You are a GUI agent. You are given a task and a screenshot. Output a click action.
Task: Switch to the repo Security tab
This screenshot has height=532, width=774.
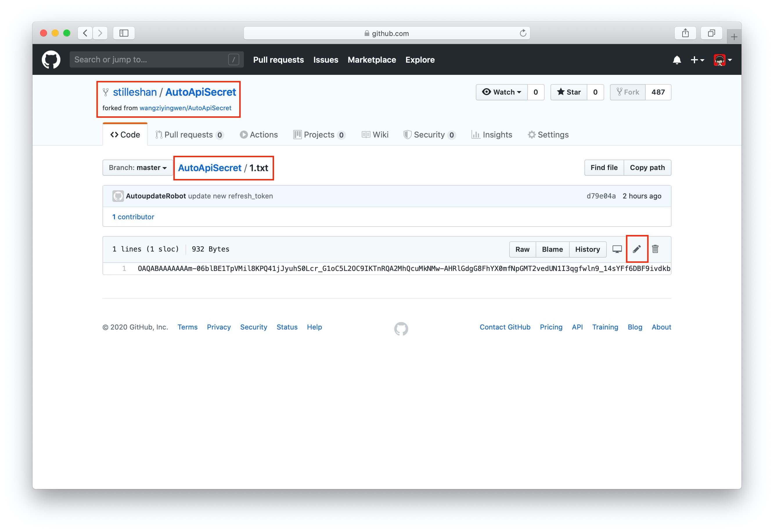[x=430, y=135]
